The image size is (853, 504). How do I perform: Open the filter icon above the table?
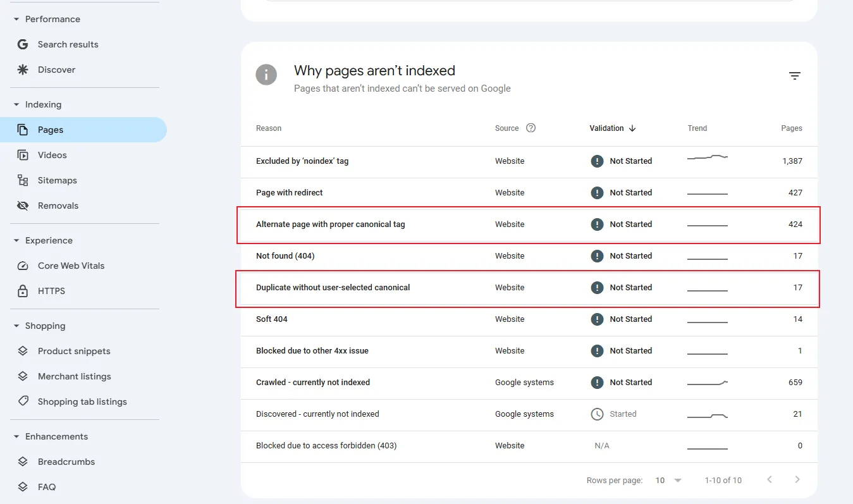[795, 75]
